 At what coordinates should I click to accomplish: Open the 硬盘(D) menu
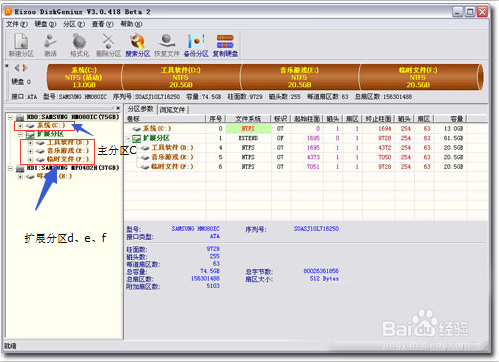click(x=45, y=24)
